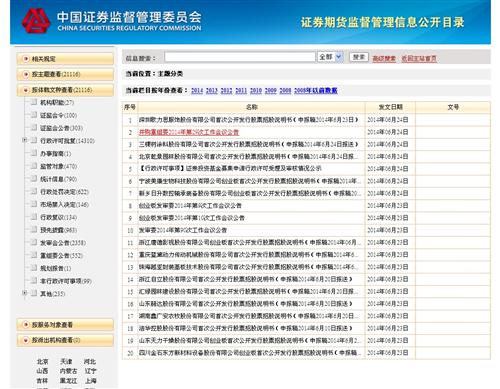
Task: Select the 内蒙古 regional office link
Action: click(68, 371)
